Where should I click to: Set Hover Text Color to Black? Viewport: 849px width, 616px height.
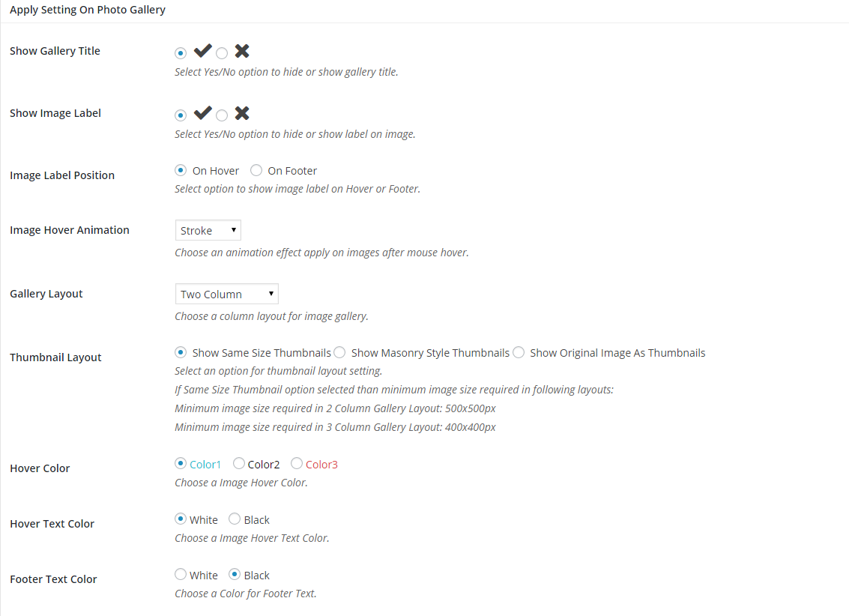click(x=235, y=519)
